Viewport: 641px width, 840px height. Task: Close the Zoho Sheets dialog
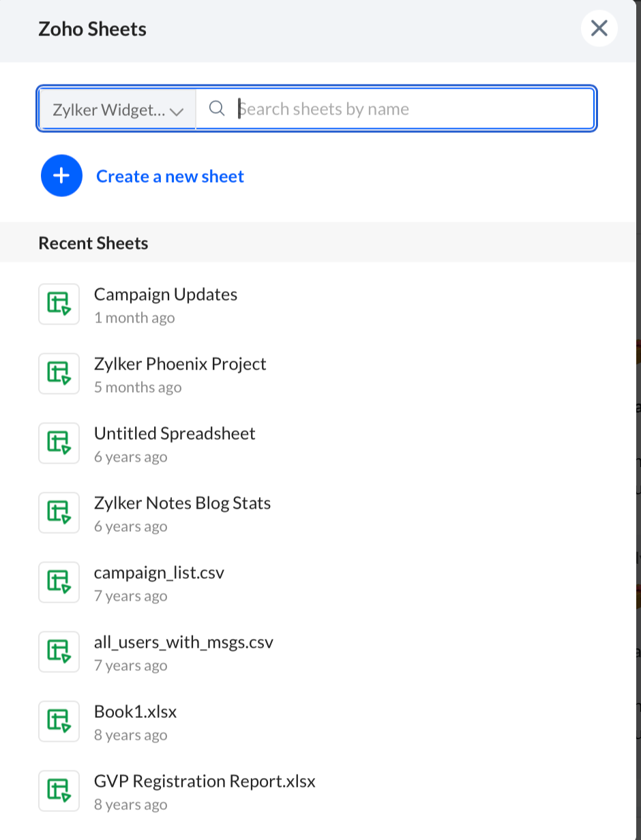click(x=599, y=29)
